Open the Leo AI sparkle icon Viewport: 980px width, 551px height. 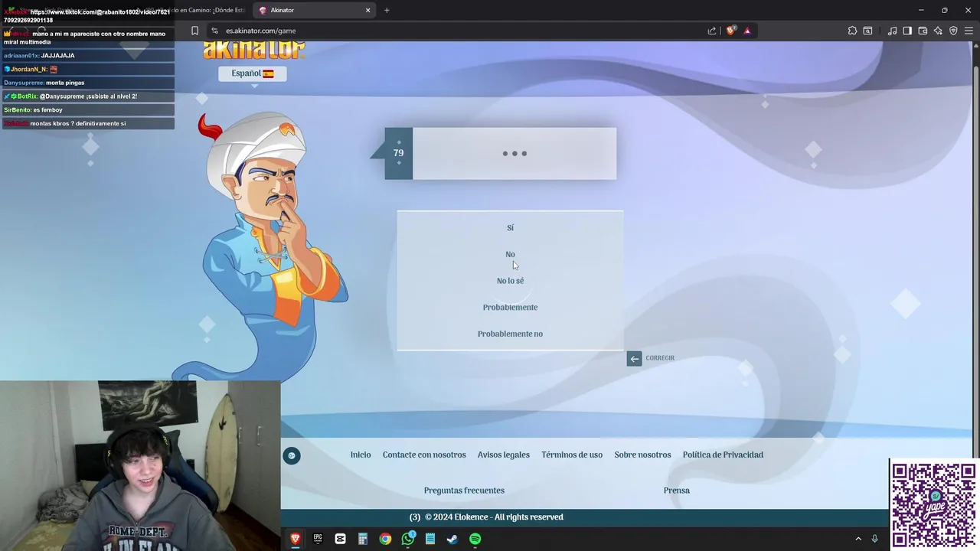coord(938,31)
